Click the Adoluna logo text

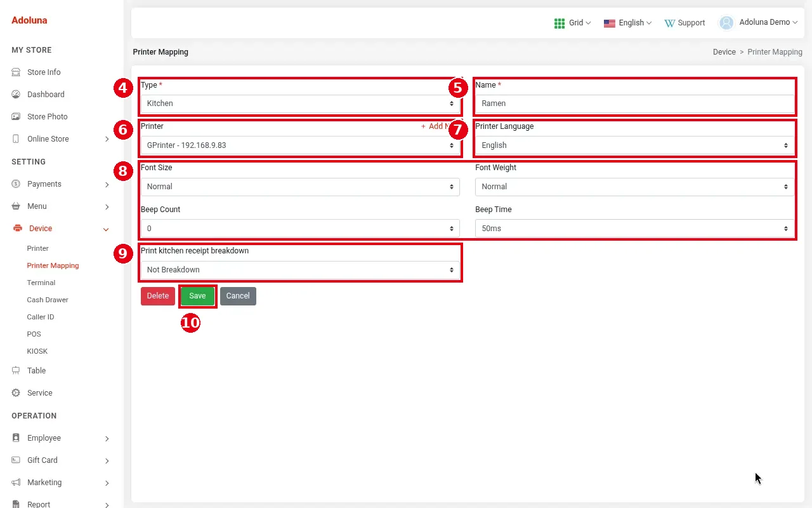(29, 20)
